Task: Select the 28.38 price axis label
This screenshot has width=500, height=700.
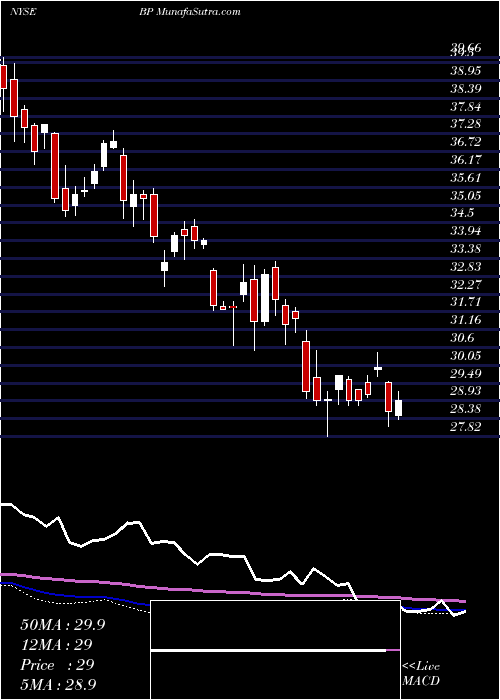Action: click(x=465, y=409)
